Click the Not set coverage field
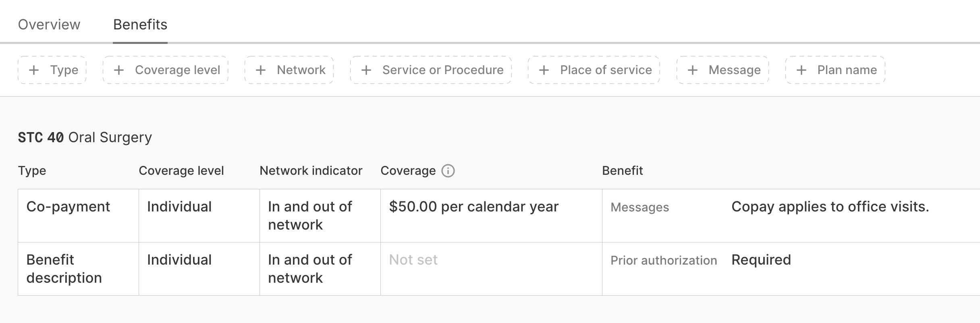 (413, 260)
